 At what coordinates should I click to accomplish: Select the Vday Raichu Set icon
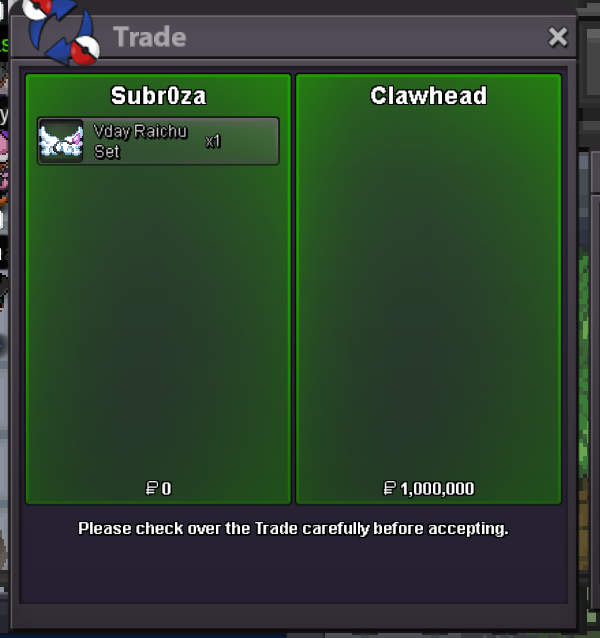[61, 141]
